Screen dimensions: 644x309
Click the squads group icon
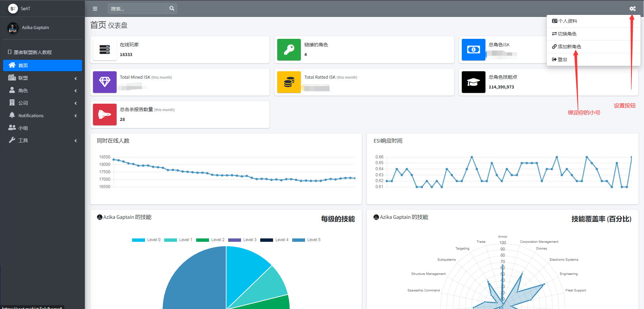[12, 128]
